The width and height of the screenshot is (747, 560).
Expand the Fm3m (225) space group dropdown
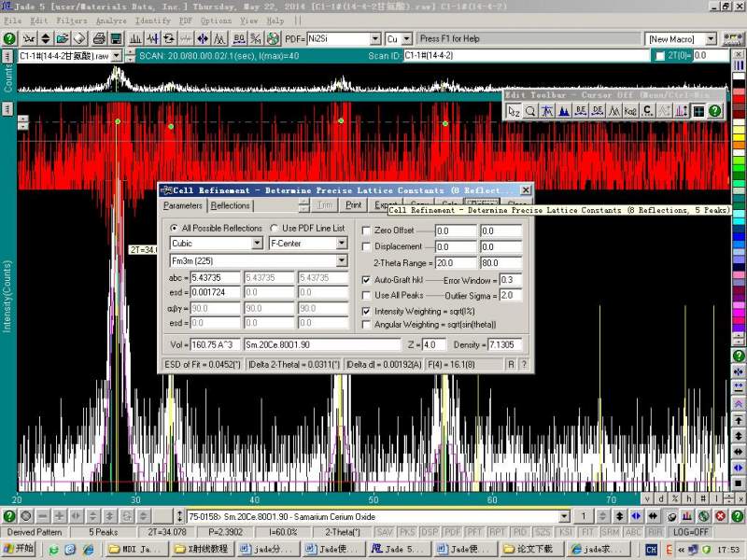341,260
